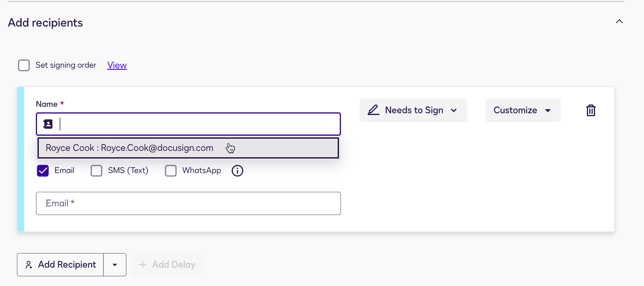Click the info icon next to WhatsApp
Viewport: 644px width, 286px height.
tap(237, 170)
